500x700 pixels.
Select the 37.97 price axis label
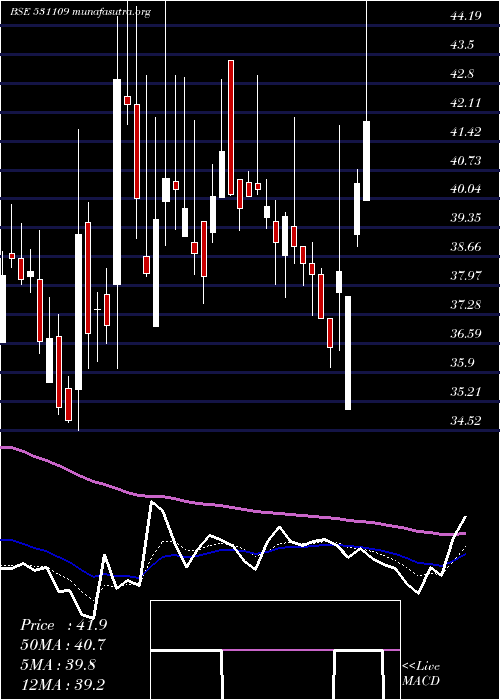(466, 276)
